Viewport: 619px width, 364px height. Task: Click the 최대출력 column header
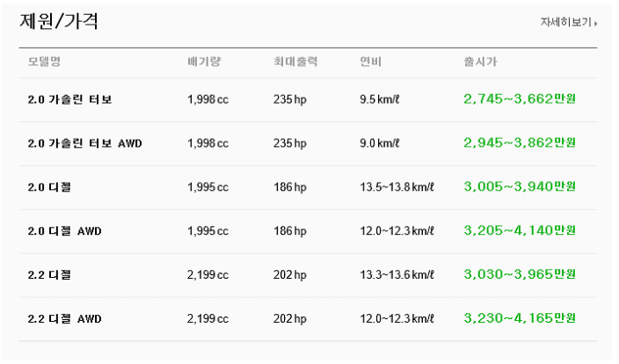tap(295, 62)
